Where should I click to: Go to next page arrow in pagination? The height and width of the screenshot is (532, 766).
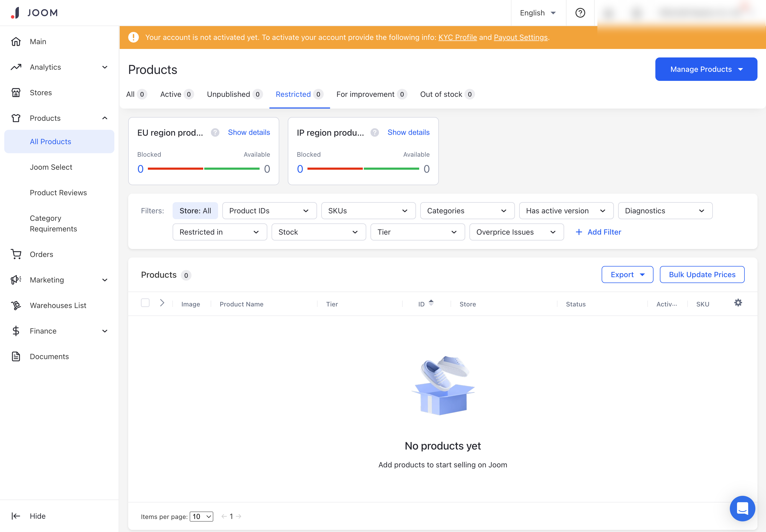[x=239, y=516]
